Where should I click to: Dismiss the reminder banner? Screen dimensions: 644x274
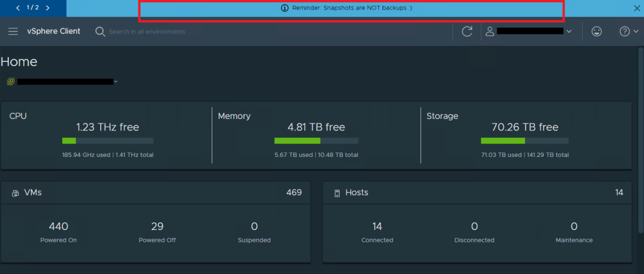coord(636,8)
